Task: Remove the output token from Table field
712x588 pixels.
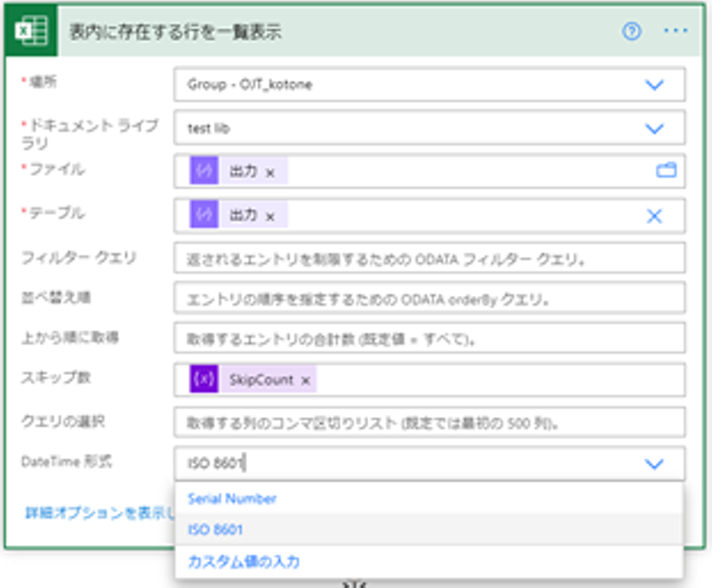Action: coord(270,217)
